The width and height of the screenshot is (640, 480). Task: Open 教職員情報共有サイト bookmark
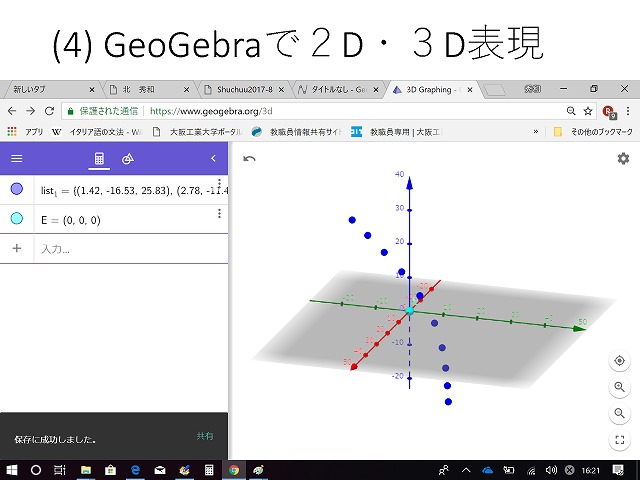coord(297,131)
